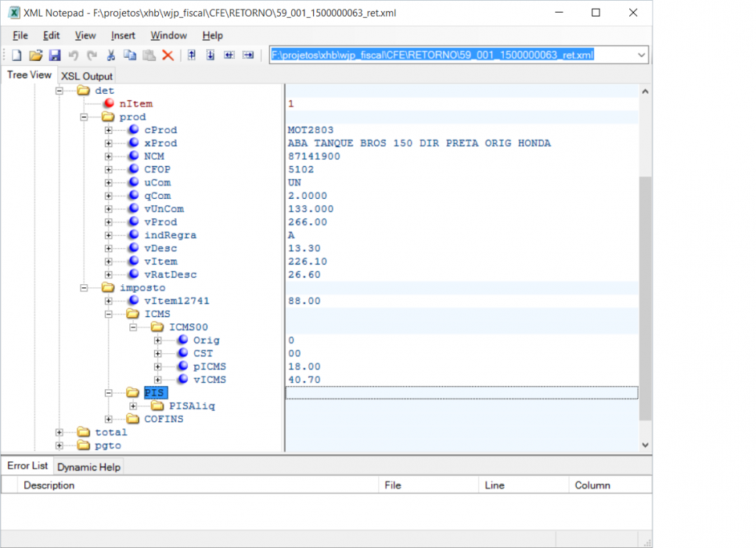Click the Cut scissors icon
Image resolution: width=756 pixels, height=548 pixels.
coord(111,55)
